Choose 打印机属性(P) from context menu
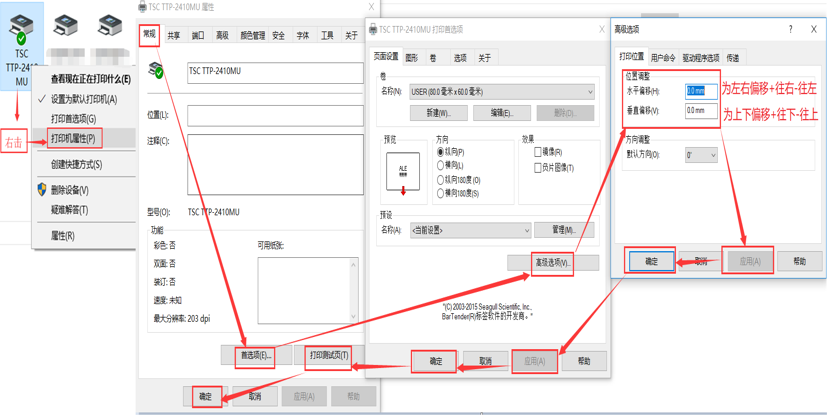 pos(74,139)
